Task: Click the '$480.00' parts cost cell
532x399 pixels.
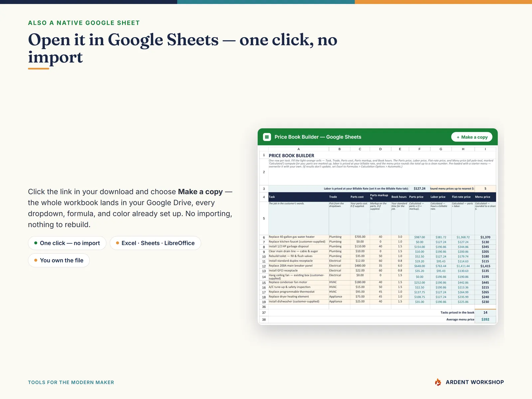Action: 360,266
